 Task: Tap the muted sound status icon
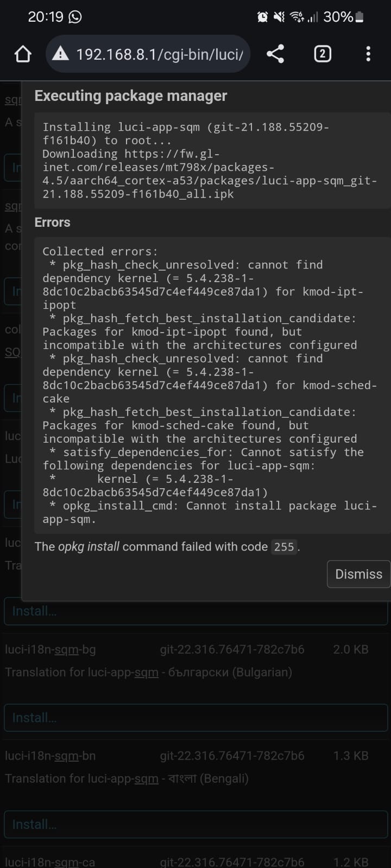click(x=279, y=17)
